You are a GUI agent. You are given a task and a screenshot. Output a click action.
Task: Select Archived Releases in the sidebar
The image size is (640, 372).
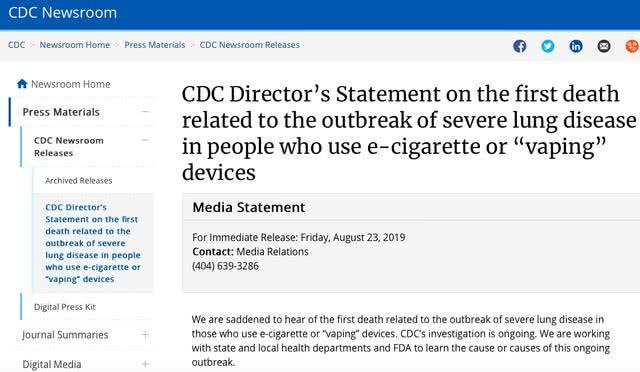click(78, 180)
